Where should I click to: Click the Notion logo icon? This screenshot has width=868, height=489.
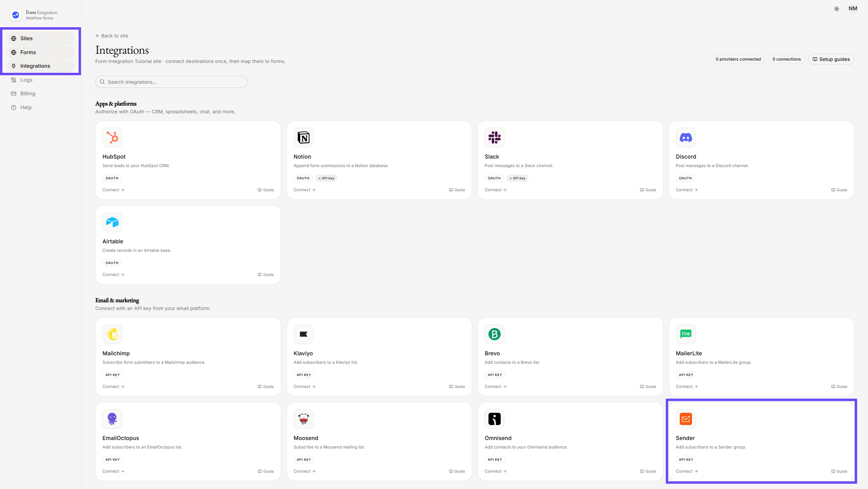point(303,137)
